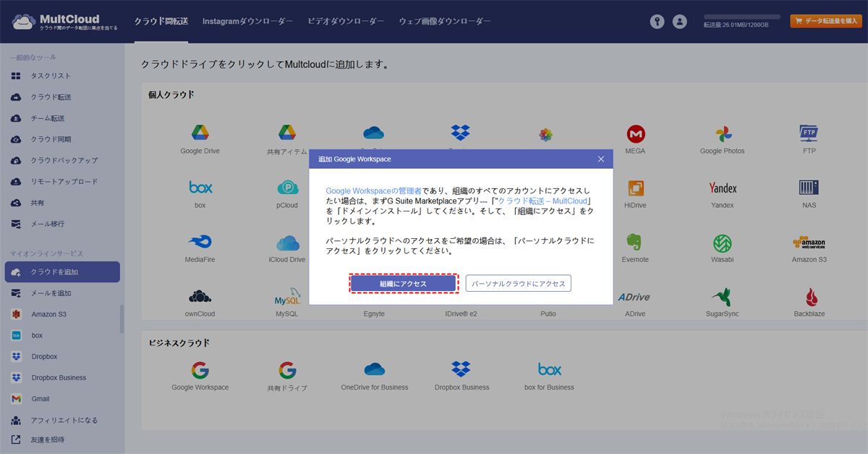
Task: Select クラウドを追加 in sidebar
Action: pos(62,272)
